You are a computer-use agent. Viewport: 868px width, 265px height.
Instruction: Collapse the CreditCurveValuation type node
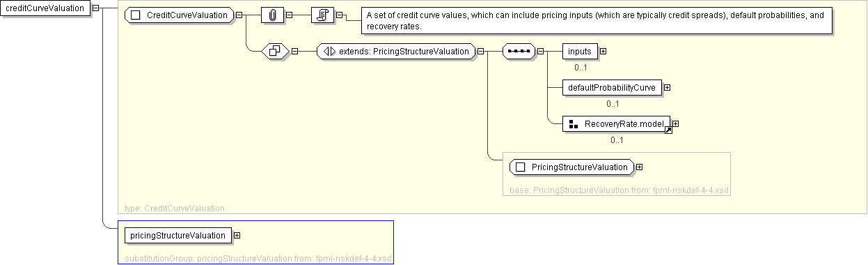239,15
